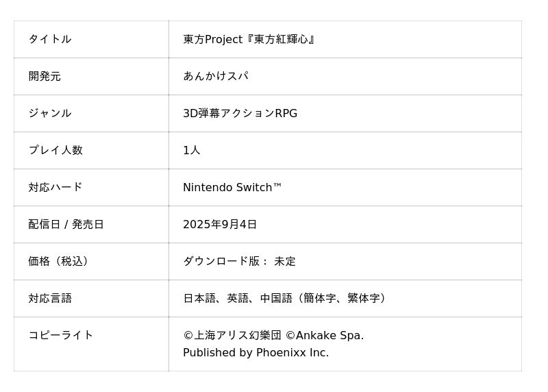Click the 開発元 row label
Viewport: 548px width, 392px height.
pyautogui.click(x=45, y=77)
